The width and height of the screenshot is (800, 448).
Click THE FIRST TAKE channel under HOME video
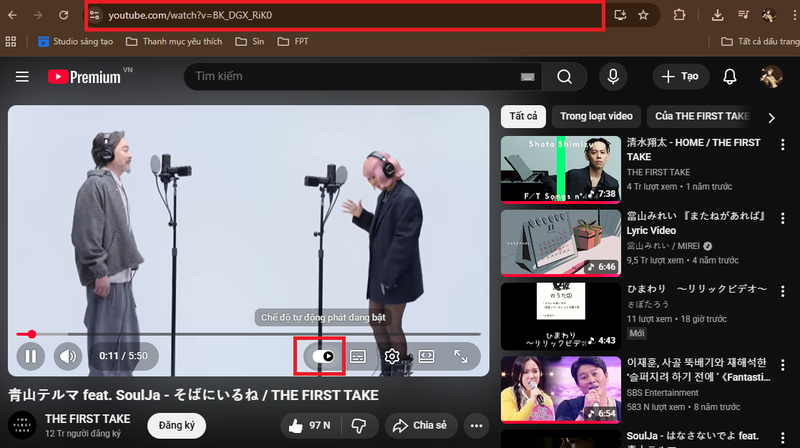[658, 172]
